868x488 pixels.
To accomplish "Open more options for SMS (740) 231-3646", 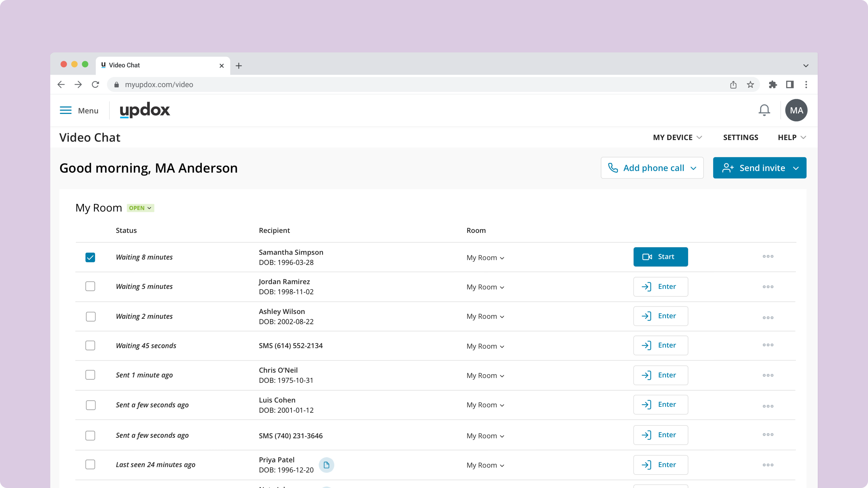I will coord(768,435).
